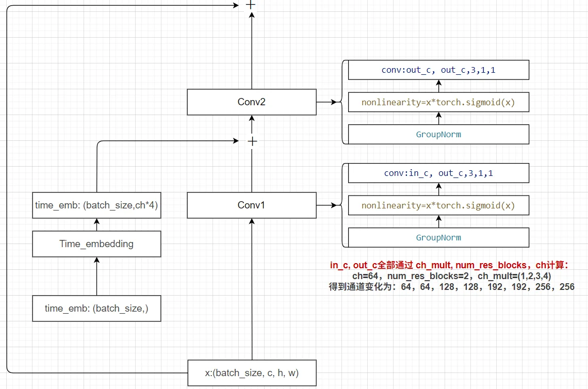Select the lower GroupNorm box
Screen dimensions: 588x389
(x=438, y=237)
